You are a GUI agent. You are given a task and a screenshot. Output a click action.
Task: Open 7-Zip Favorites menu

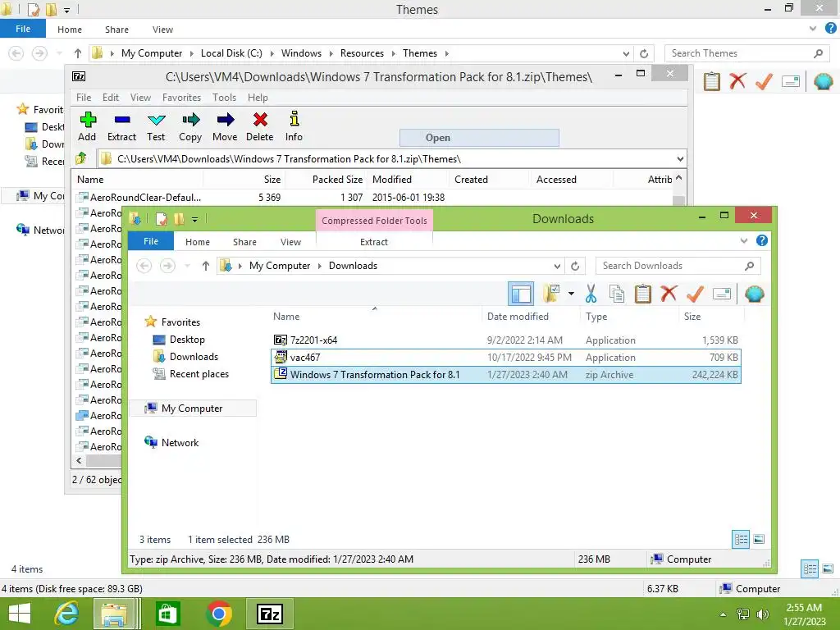(x=181, y=98)
